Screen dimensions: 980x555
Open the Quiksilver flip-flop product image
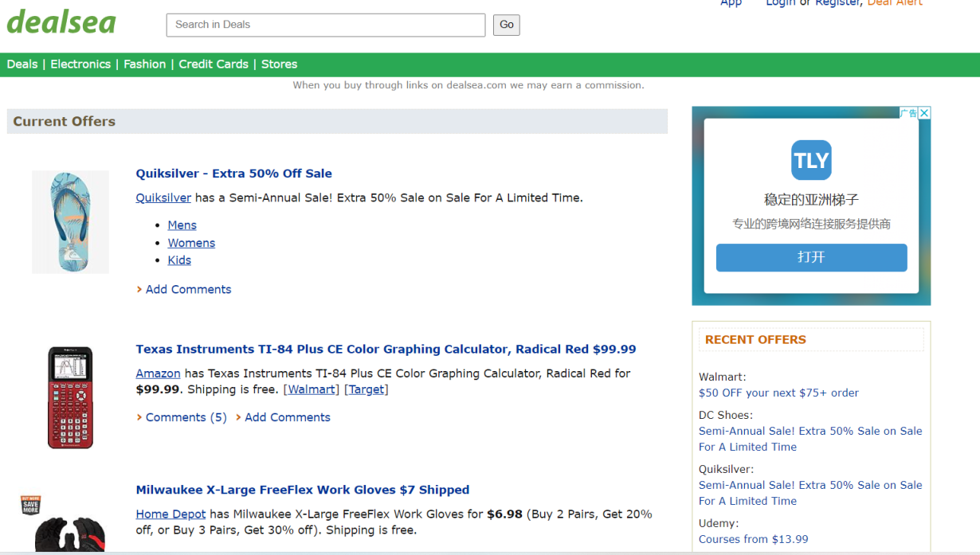(x=70, y=222)
